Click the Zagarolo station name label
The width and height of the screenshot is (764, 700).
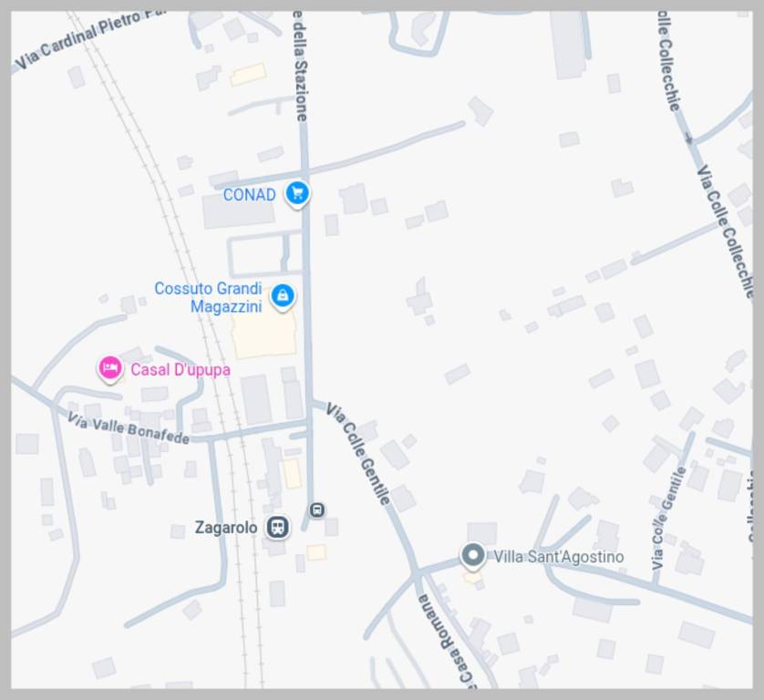(226, 528)
